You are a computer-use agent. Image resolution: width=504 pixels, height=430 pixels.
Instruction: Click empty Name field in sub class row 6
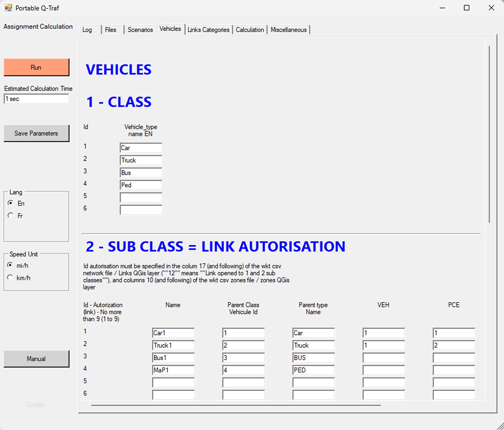[x=173, y=395]
